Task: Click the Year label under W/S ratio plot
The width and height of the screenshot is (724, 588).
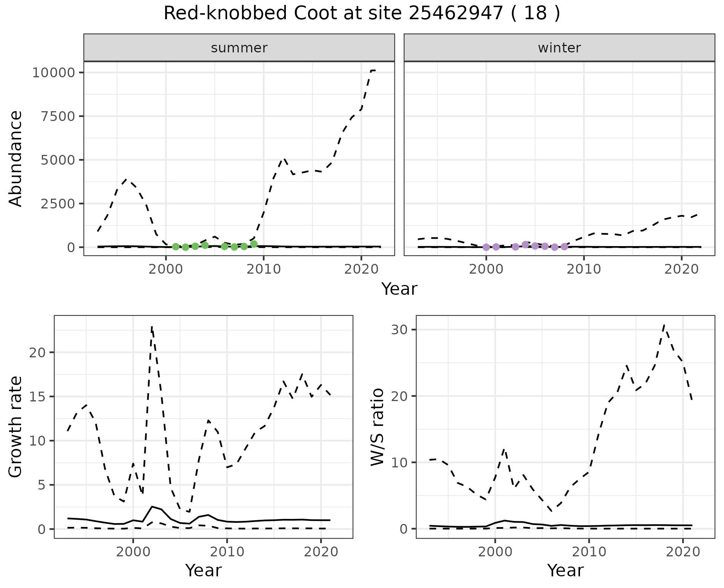Action: tap(565, 570)
